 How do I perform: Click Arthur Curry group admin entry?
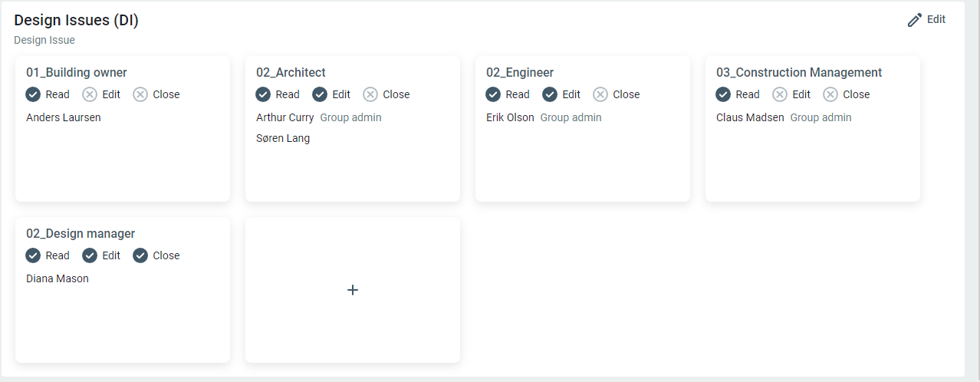(x=285, y=117)
